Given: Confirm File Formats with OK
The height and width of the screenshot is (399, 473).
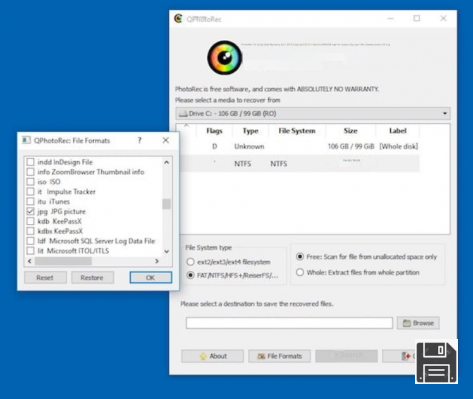Looking at the screenshot, I should coord(151,278).
